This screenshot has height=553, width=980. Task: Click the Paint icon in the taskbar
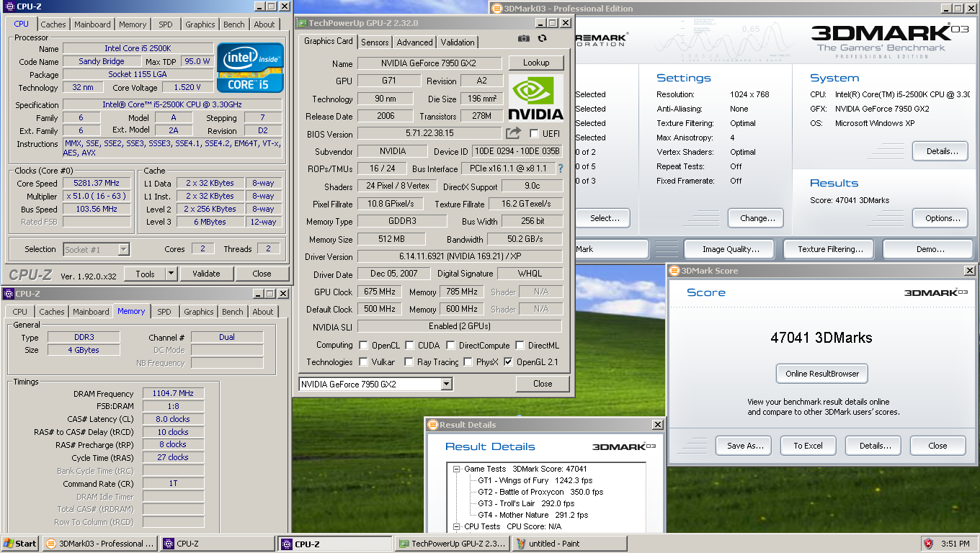pos(521,544)
